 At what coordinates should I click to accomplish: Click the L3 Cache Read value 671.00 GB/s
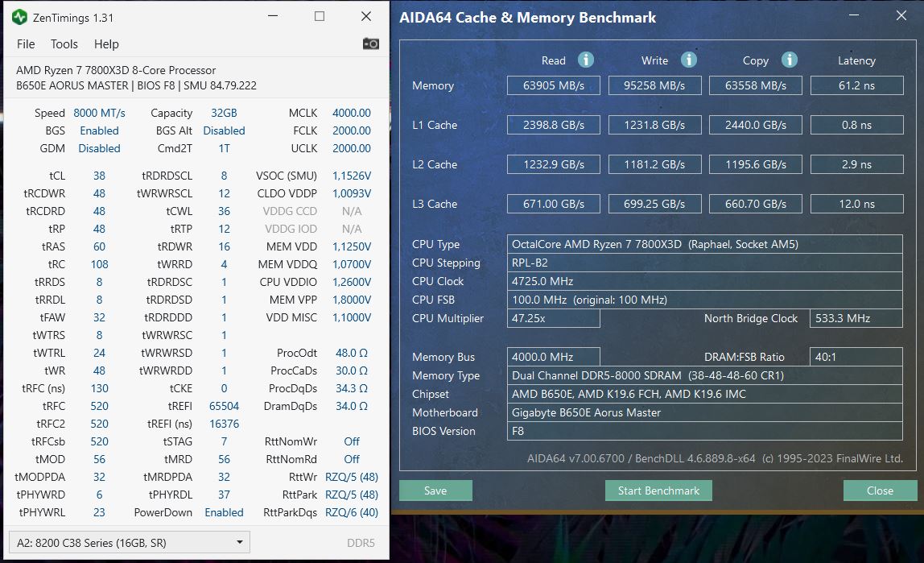click(x=553, y=204)
